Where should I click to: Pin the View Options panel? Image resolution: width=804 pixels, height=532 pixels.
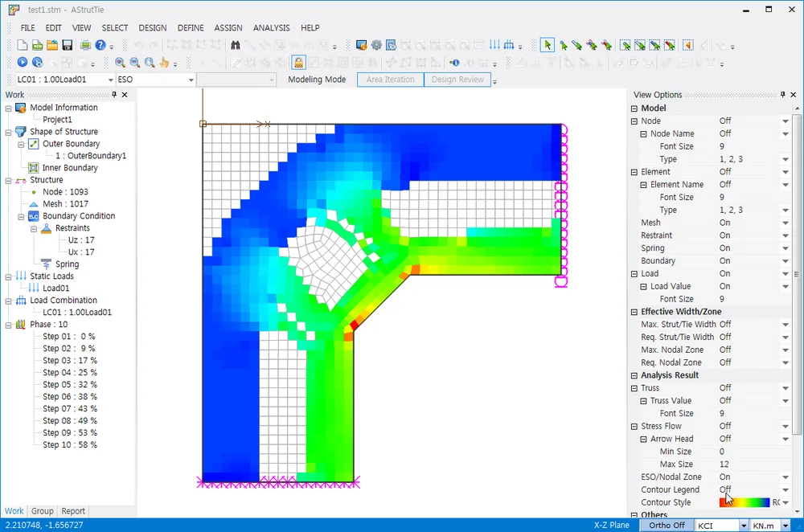pos(782,94)
